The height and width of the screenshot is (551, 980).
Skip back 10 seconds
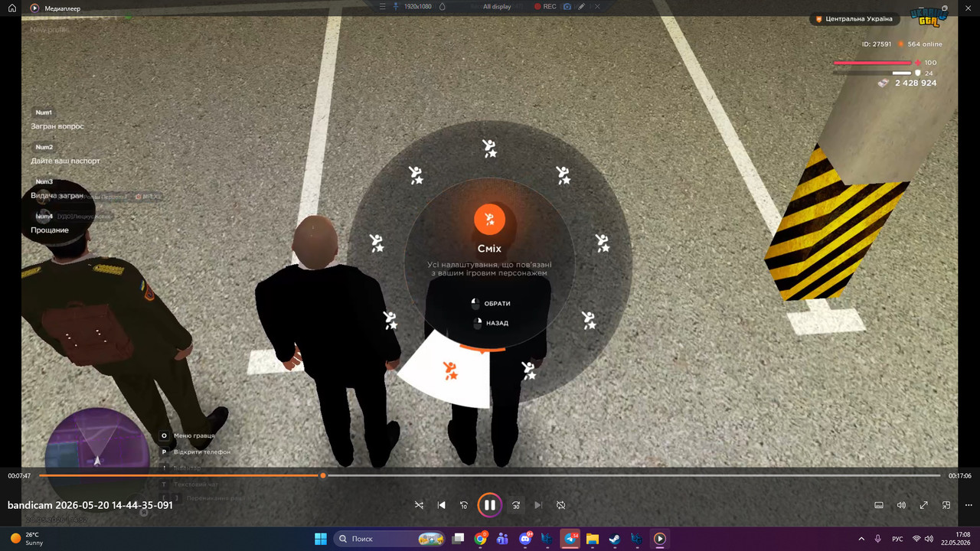464,505
